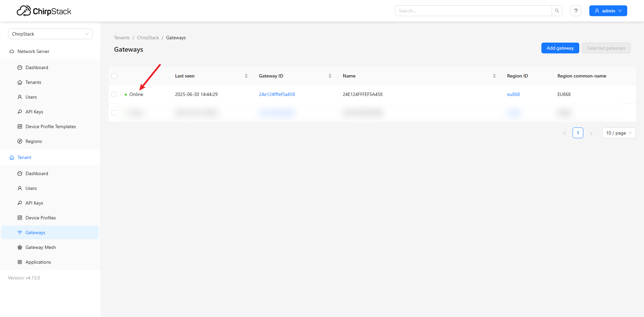644x317 pixels.
Task: Click the Applications grid icon
Action: (x=20, y=262)
